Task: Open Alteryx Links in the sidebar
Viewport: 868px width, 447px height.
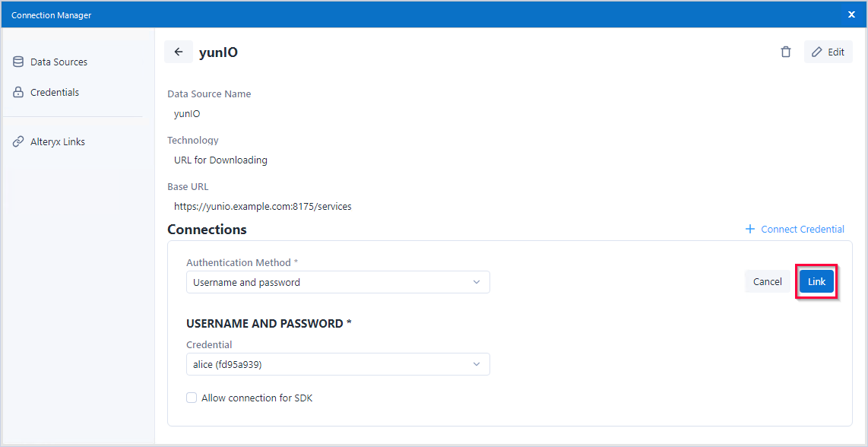Action: click(x=58, y=142)
